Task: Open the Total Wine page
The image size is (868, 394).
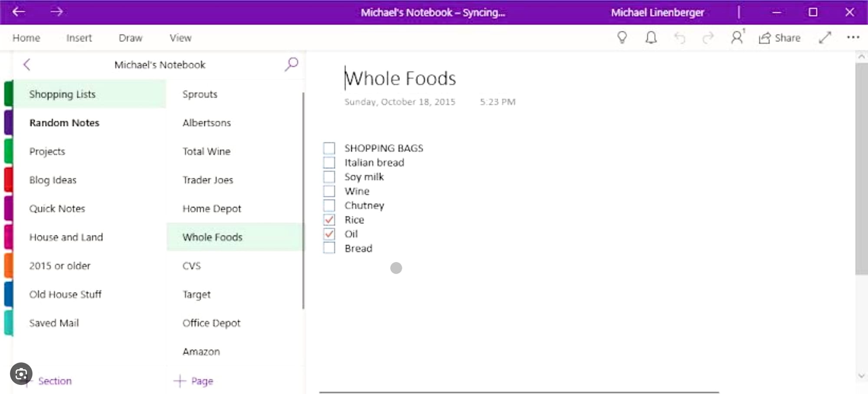Action: click(x=234, y=151)
